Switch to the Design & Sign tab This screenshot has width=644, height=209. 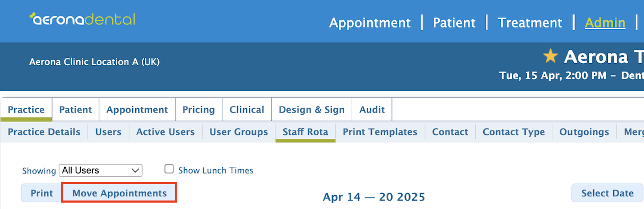[x=311, y=110]
